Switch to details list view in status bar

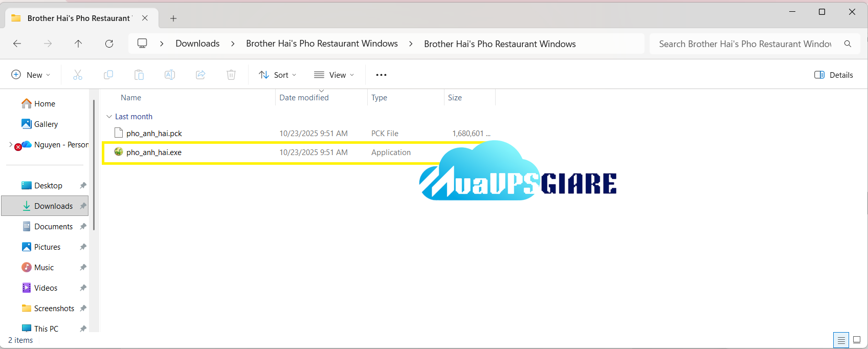(841, 340)
